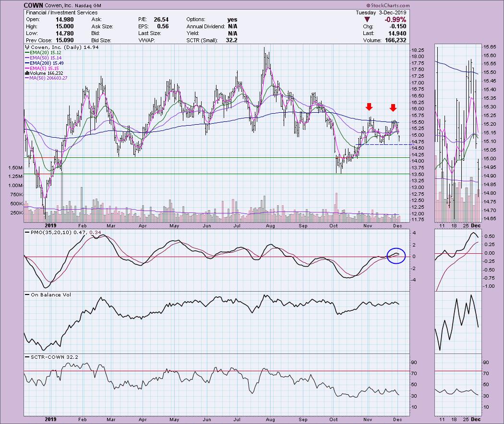The height and width of the screenshot is (424, 504).
Task: Select the percent change -0.99%
Action: 396,20
